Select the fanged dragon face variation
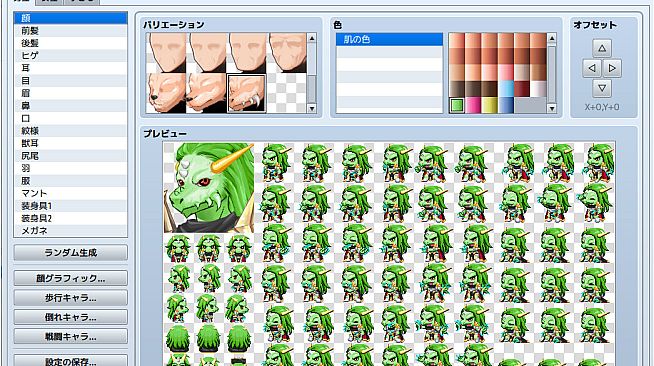This screenshot has height=366, width=654. 247,93
